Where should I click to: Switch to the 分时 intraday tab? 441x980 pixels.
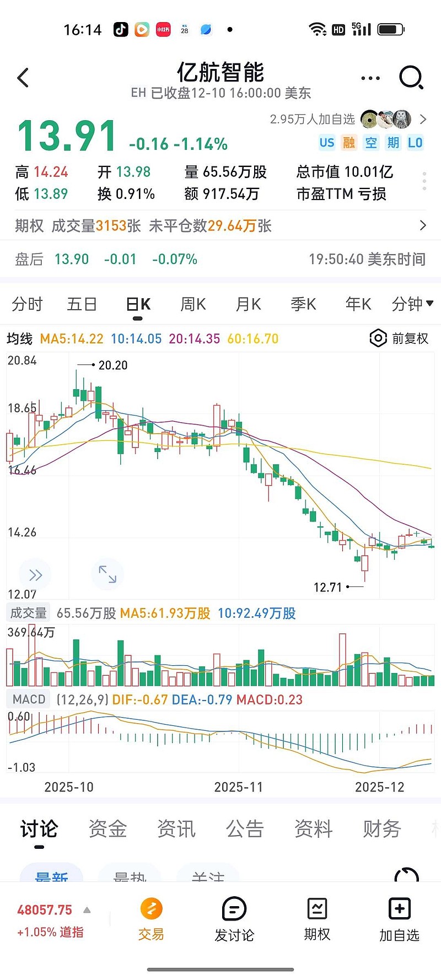pos(27,304)
